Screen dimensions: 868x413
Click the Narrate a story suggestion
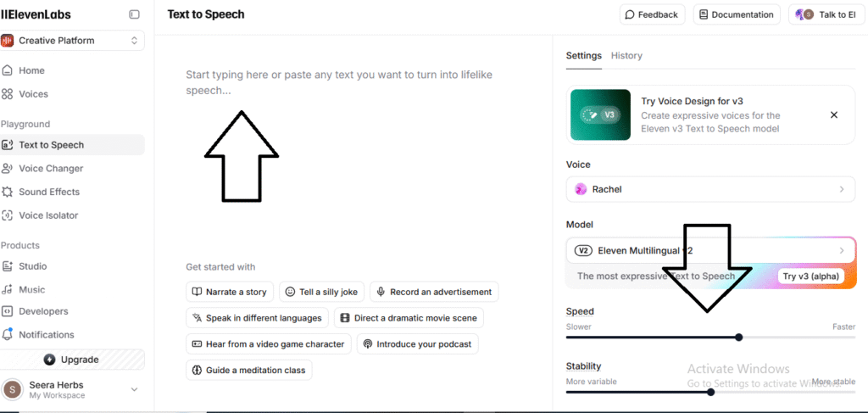[x=229, y=292]
